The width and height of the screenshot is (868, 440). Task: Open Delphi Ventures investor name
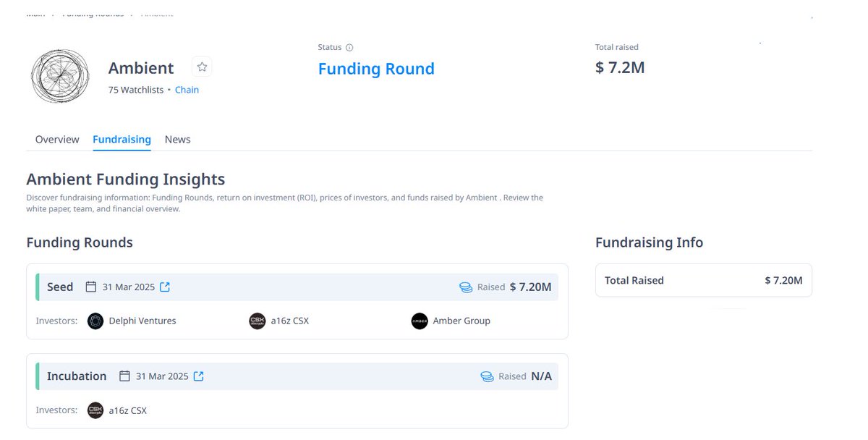[x=142, y=321]
